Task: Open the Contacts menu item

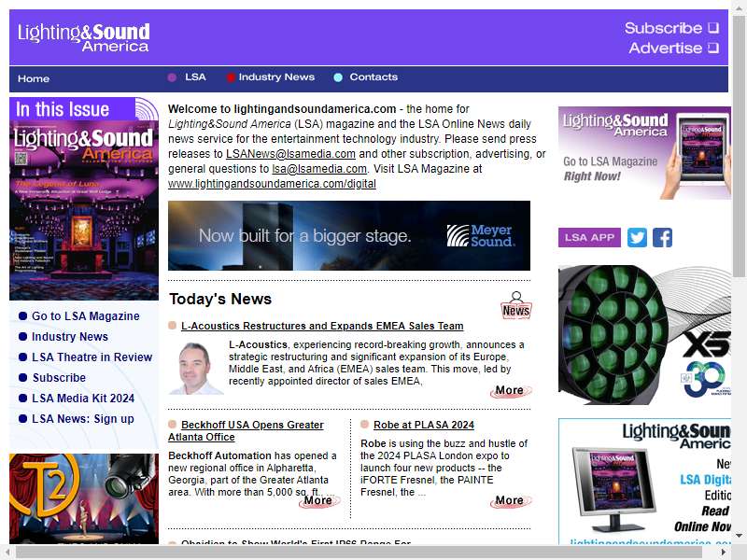Action: tap(373, 77)
